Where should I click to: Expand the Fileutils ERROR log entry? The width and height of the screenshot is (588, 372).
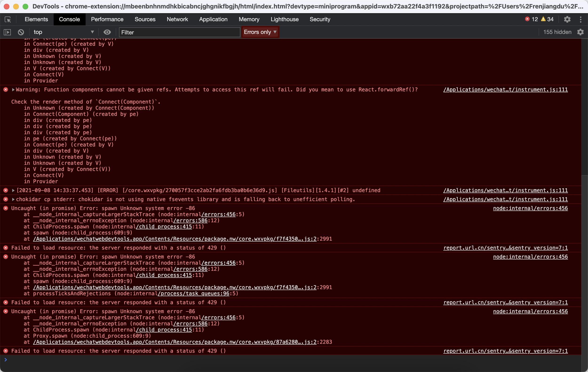[13, 190]
